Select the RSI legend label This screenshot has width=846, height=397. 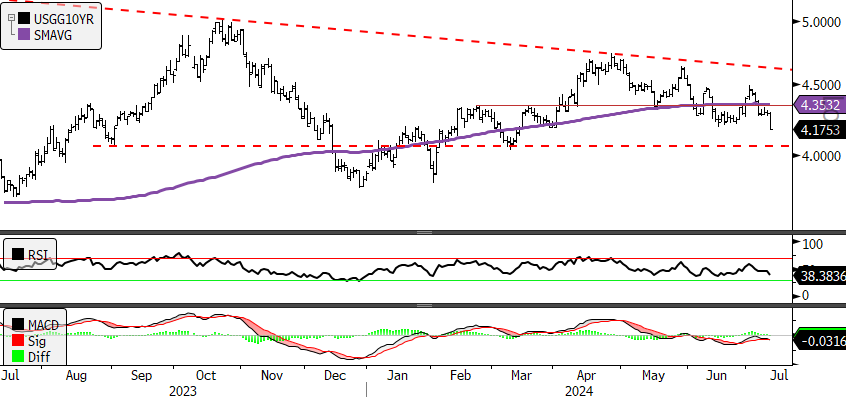coord(38,254)
